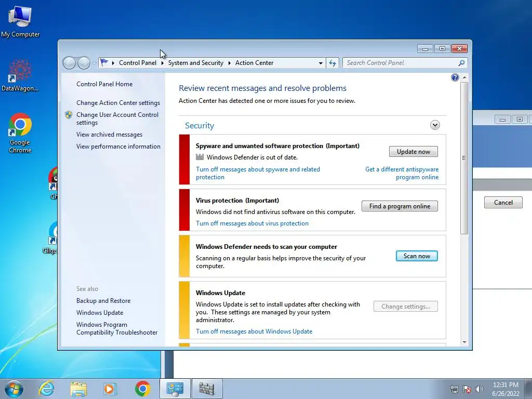Click the search magnifier in Control Panel
The height and width of the screenshot is (399, 532).
tap(461, 63)
